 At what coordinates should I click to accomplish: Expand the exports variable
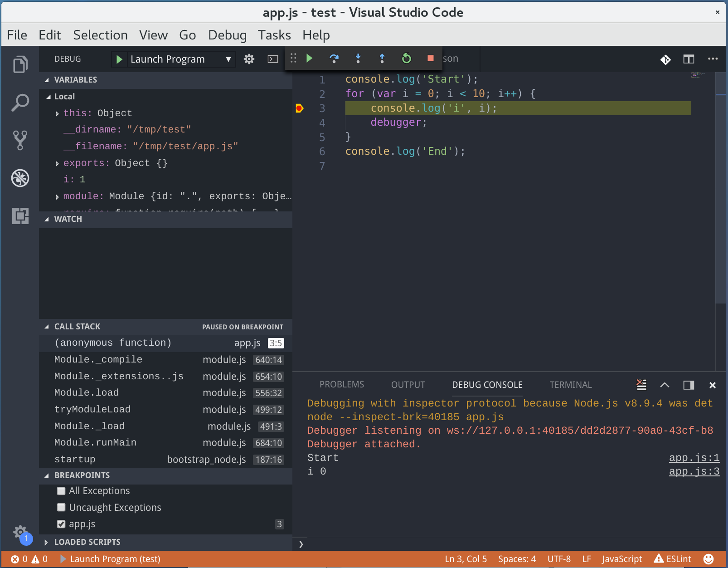click(x=57, y=163)
